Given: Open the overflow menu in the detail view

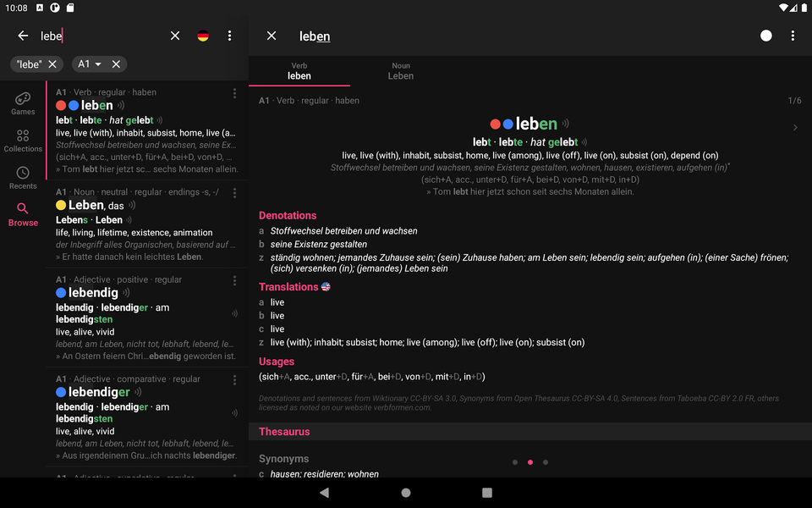Looking at the screenshot, I should 793,36.
